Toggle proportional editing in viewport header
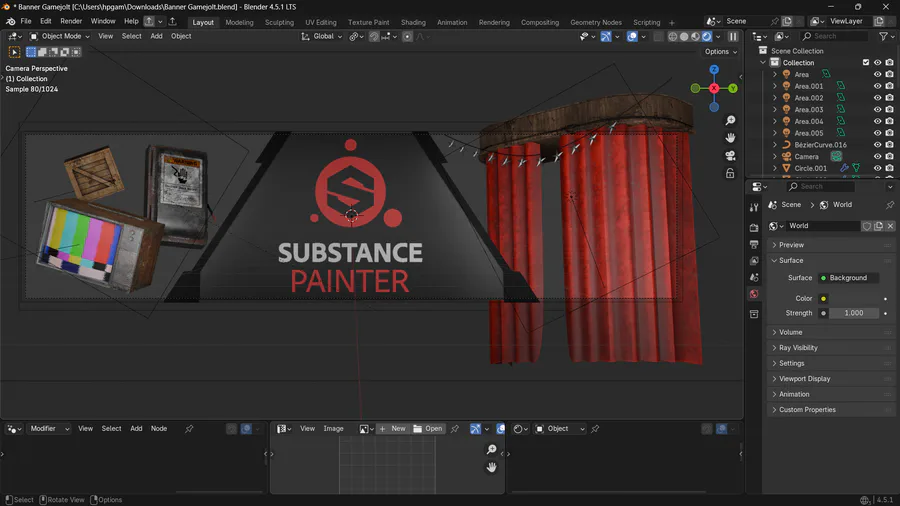 (x=407, y=36)
